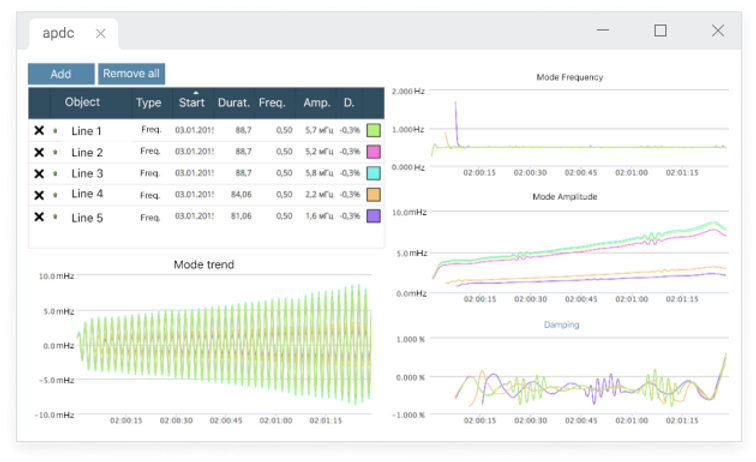
Task: Click the 5,2 amplitude value of Line 2
Action: tap(319, 151)
